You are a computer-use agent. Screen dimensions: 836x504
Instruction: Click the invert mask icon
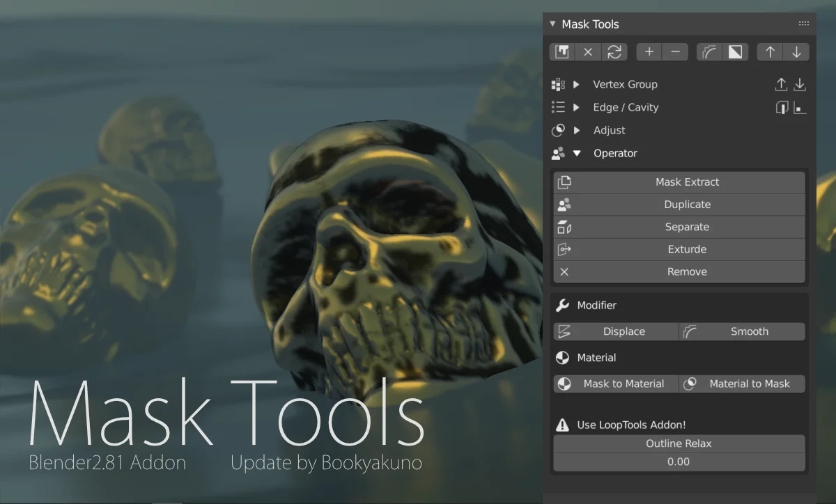735,52
